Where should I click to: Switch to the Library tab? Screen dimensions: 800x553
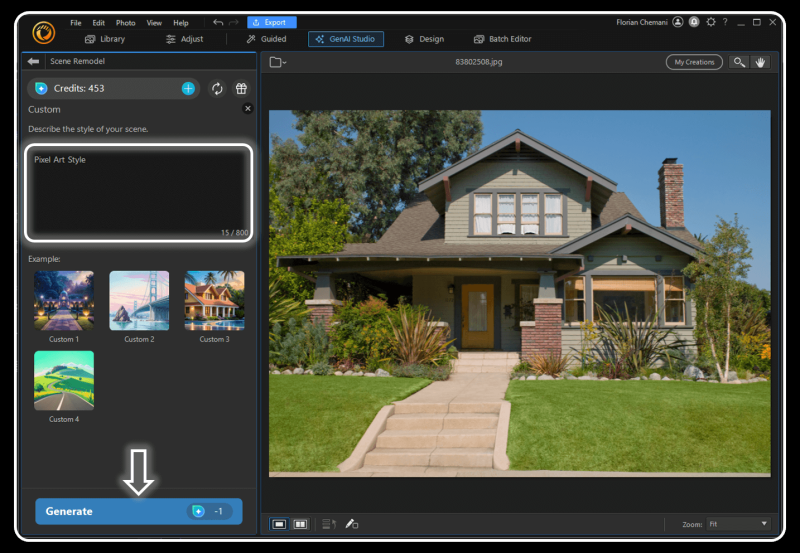[x=105, y=39]
